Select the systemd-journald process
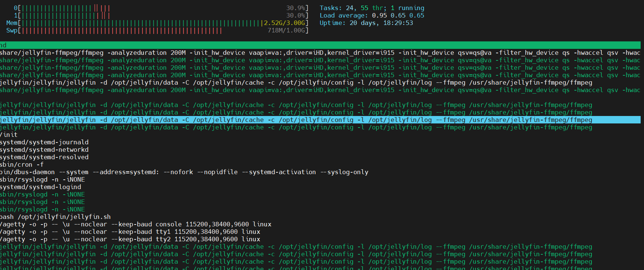Image resolution: width=644 pixels, height=270 pixels. (x=44, y=142)
